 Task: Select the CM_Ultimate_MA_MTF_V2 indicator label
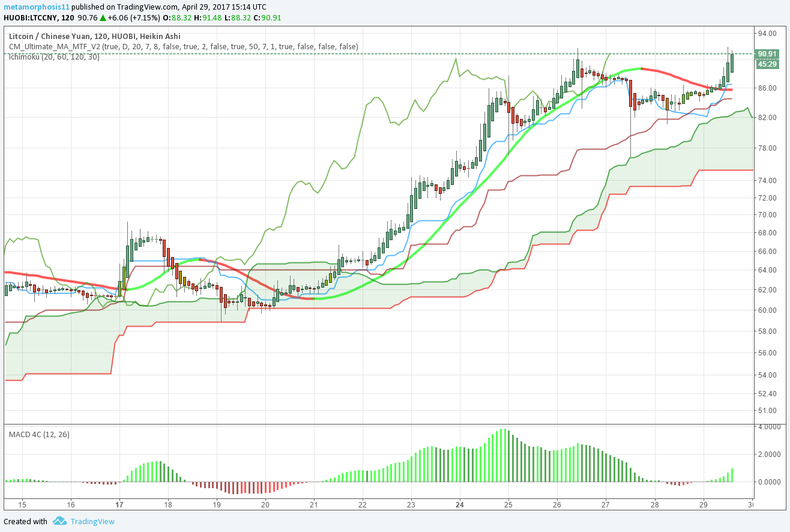[183, 47]
